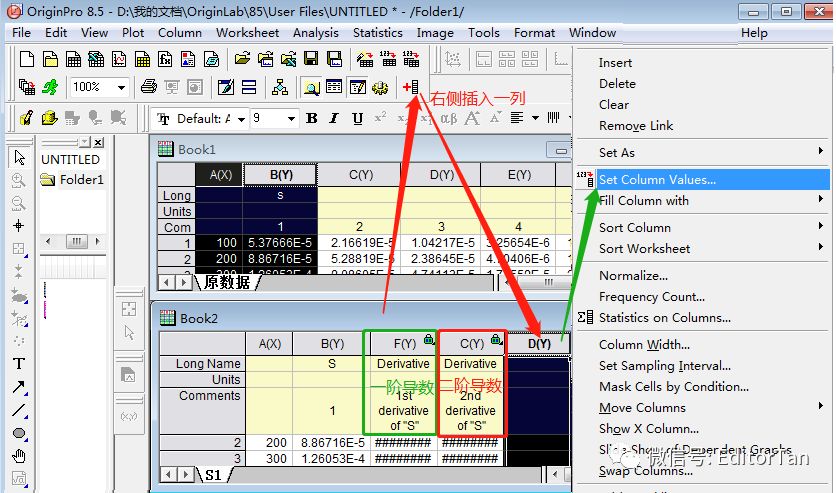Screen dimensions: 836x493
Task: Open the Analysis menu
Action: [x=316, y=33]
